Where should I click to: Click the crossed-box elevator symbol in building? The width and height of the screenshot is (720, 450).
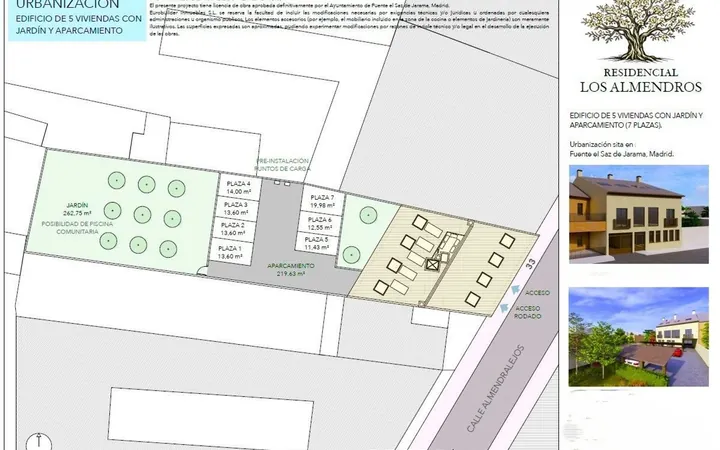(433, 265)
